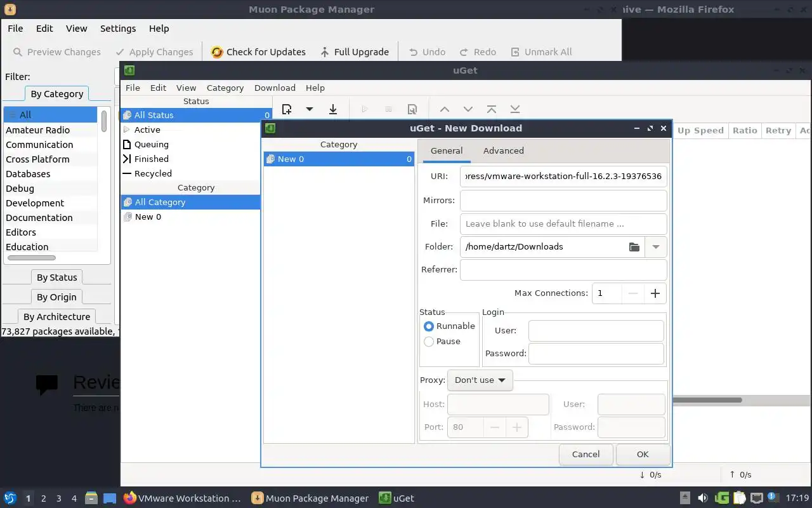Click the New Download toolbar icon in uGet
The width and height of the screenshot is (812, 508).
pos(287,109)
